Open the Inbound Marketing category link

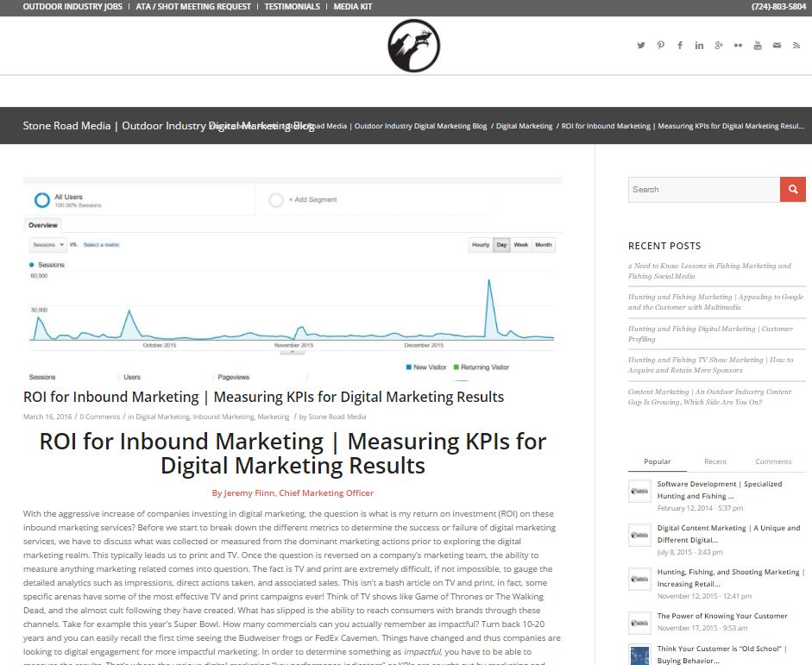(223, 417)
